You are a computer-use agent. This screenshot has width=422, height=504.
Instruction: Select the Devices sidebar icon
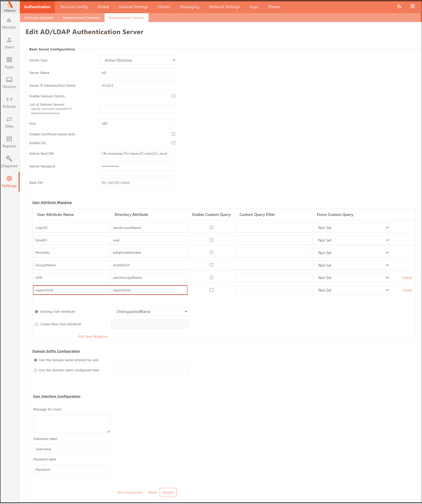tap(9, 83)
